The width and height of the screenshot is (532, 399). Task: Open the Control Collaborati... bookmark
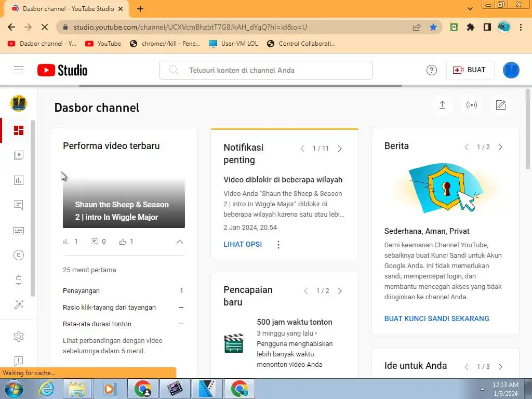coord(301,44)
